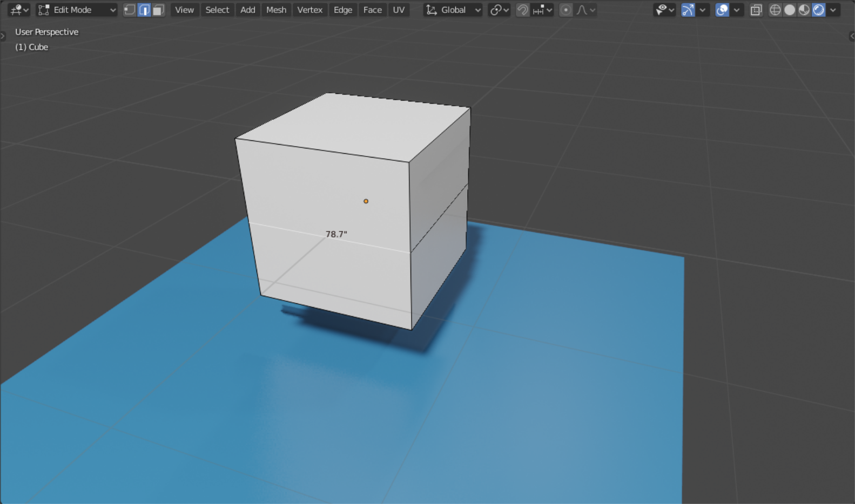Switch to face select mode
Viewport: 855px width, 504px height.
tap(158, 10)
